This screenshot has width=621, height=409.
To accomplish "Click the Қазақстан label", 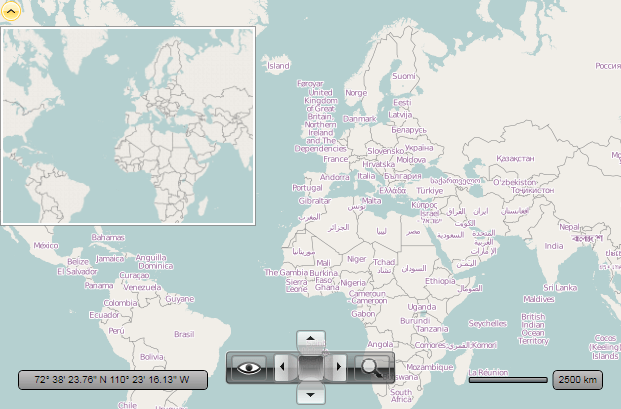I will (515, 158).
